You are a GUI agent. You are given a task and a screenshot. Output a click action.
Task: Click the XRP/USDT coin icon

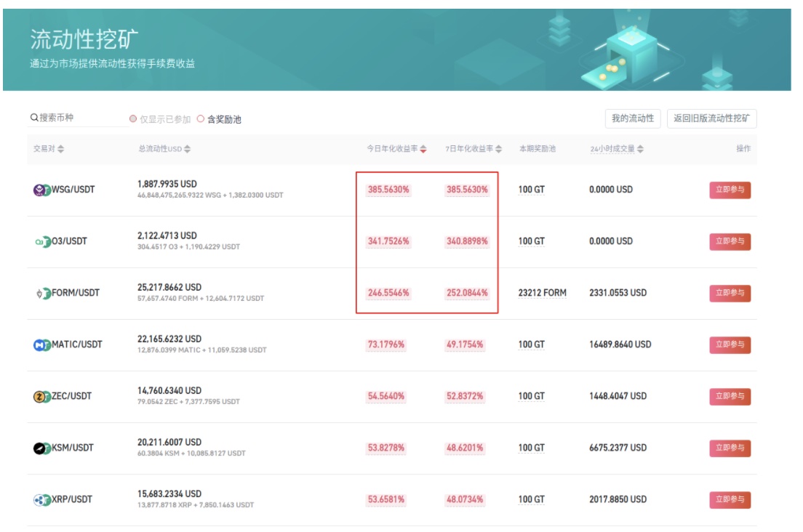42,500
